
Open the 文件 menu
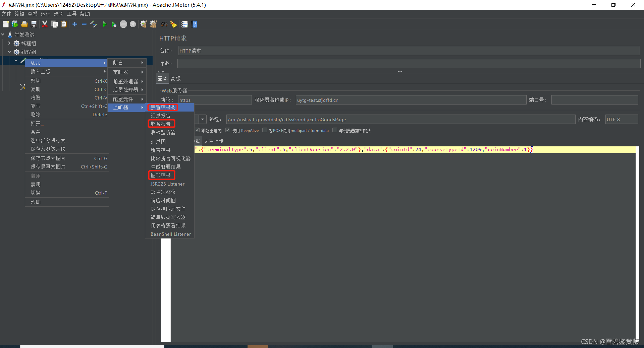pyautogui.click(x=6, y=14)
